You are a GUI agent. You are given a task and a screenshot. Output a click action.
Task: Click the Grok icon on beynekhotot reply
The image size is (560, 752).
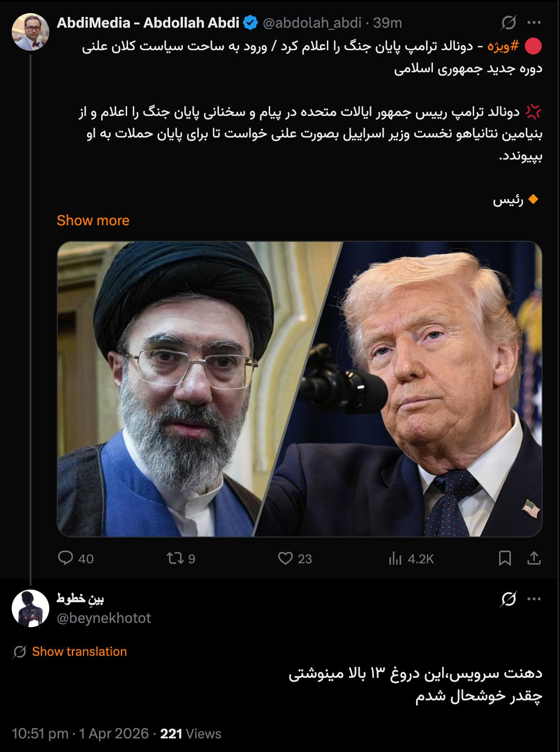click(509, 599)
